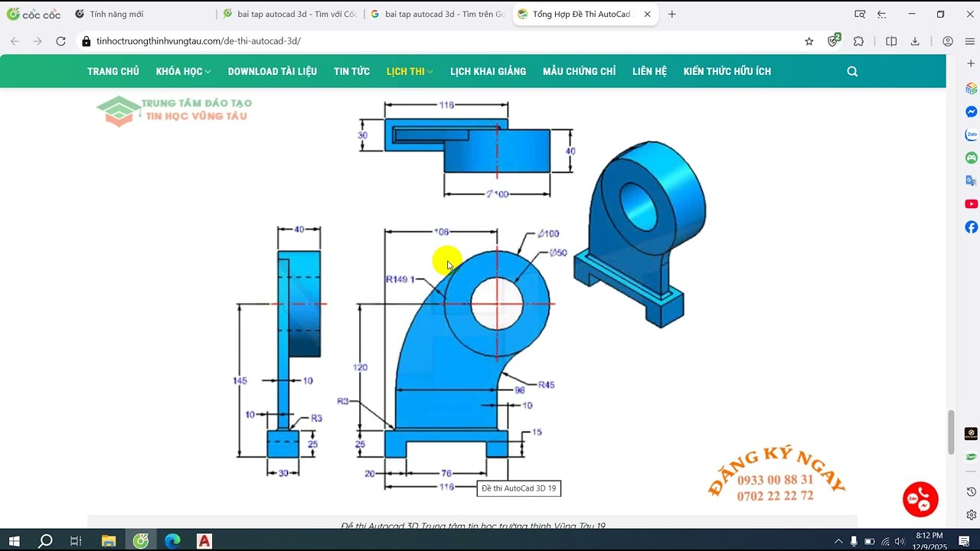Open KIẾN THỨC HỮU ÍCH menu item
980x551 pixels.
click(727, 71)
